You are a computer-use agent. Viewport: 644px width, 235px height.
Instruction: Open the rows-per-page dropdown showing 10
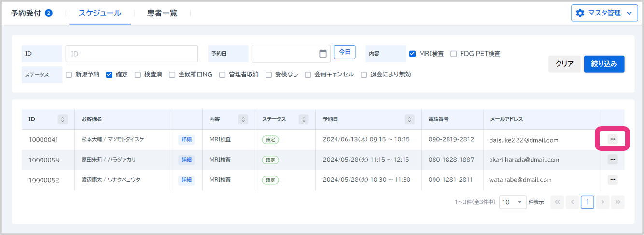pos(513,202)
